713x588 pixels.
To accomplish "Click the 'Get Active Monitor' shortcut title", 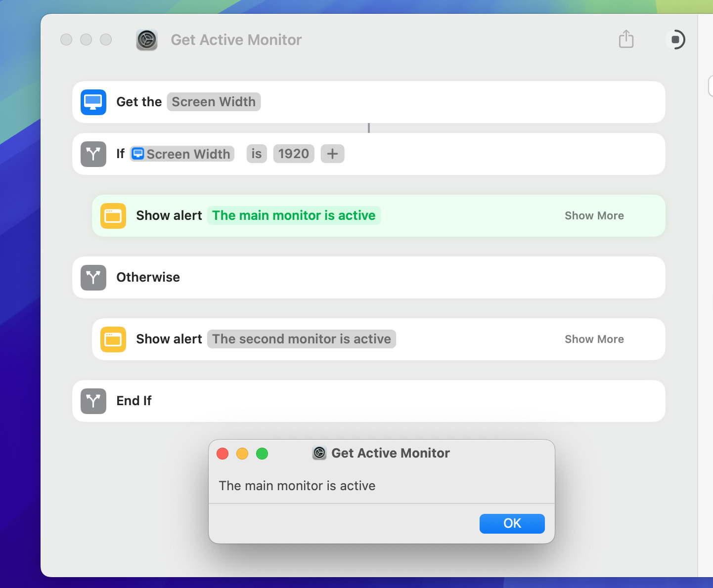I will coord(236,40).
